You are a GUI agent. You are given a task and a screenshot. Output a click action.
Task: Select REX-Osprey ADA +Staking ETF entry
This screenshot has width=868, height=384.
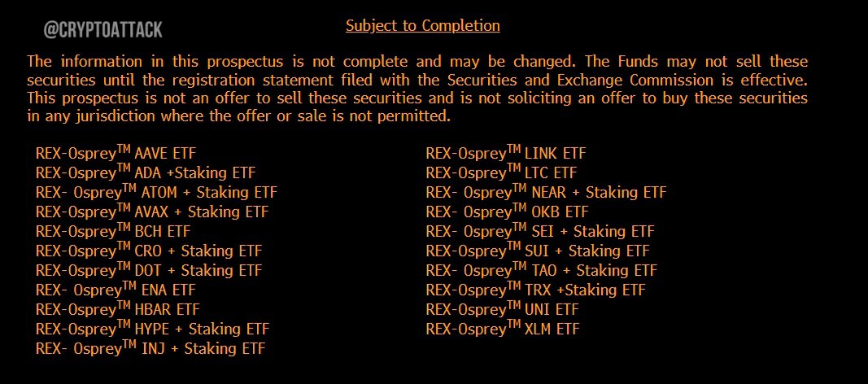pos(146,172)
